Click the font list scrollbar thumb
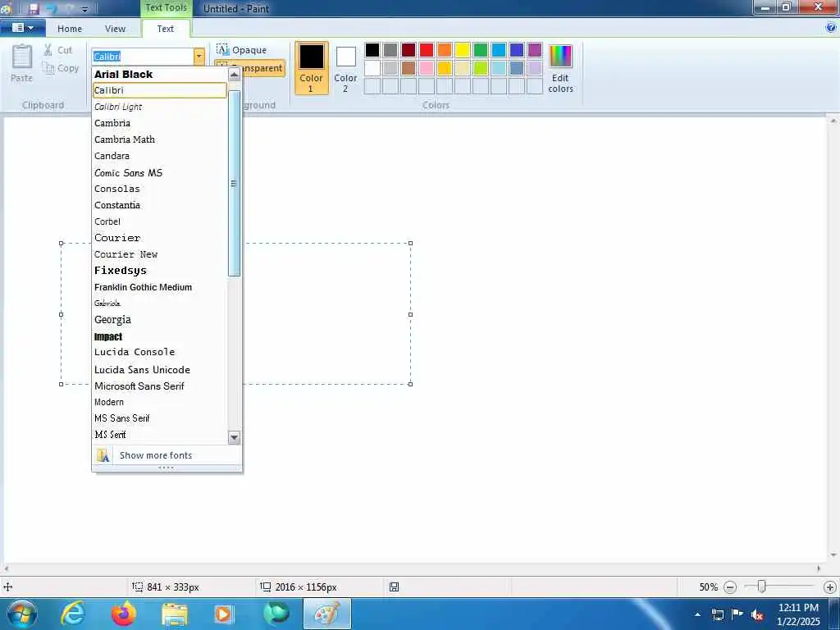Viewport: 840px width, 630px height. [x=234, y=183]
